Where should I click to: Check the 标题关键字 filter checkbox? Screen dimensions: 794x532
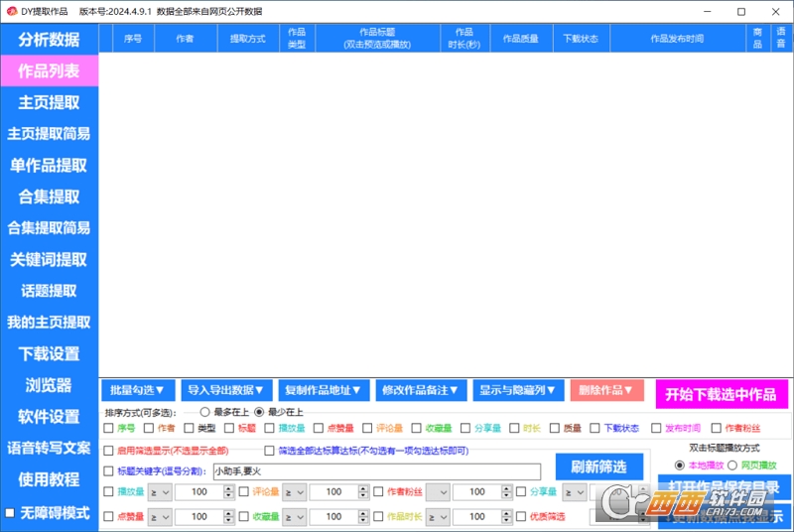pos(108,471)
